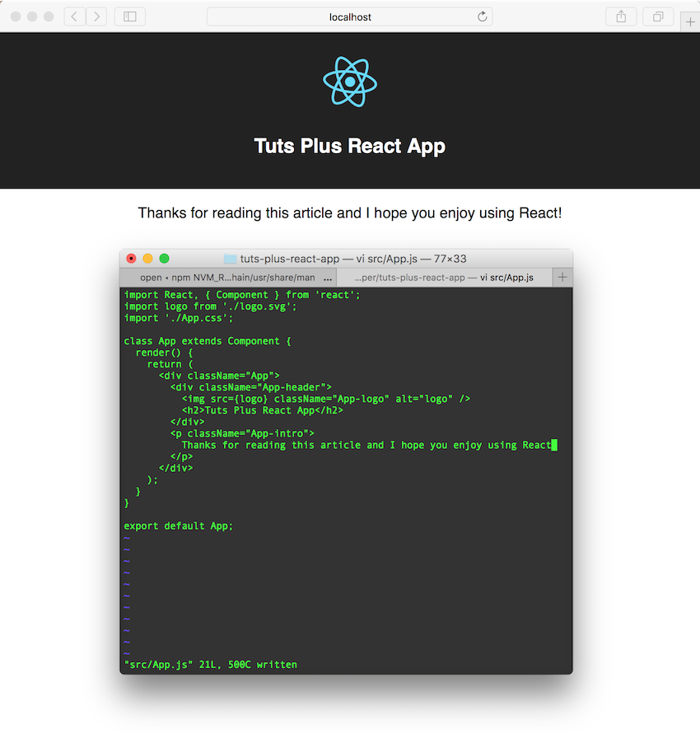Click the '<img src={logo}' code line

[326, 399]
